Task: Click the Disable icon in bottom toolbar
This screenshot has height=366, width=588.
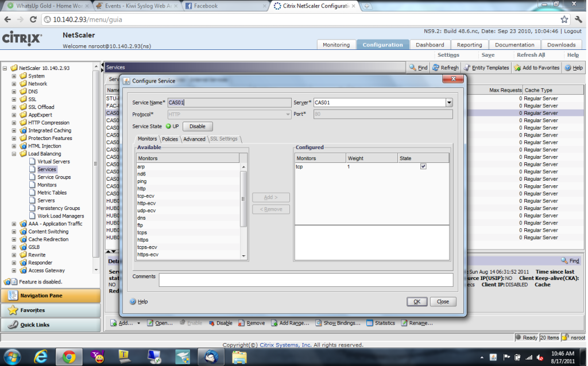Action: click(211, 323)
